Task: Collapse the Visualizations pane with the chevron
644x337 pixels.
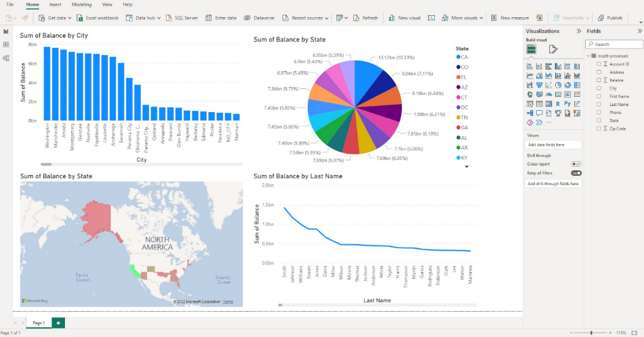Action: point(578,31)
